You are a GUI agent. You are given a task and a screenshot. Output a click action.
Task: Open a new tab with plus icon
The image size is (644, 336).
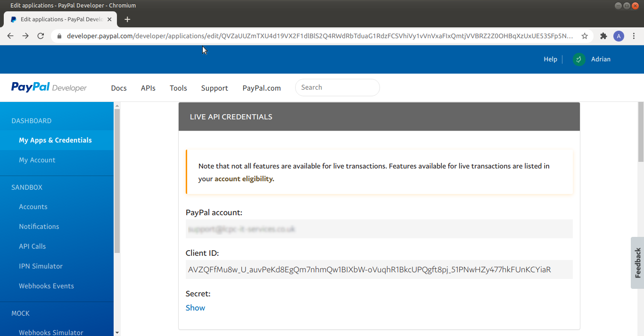(x=127, y=19)
